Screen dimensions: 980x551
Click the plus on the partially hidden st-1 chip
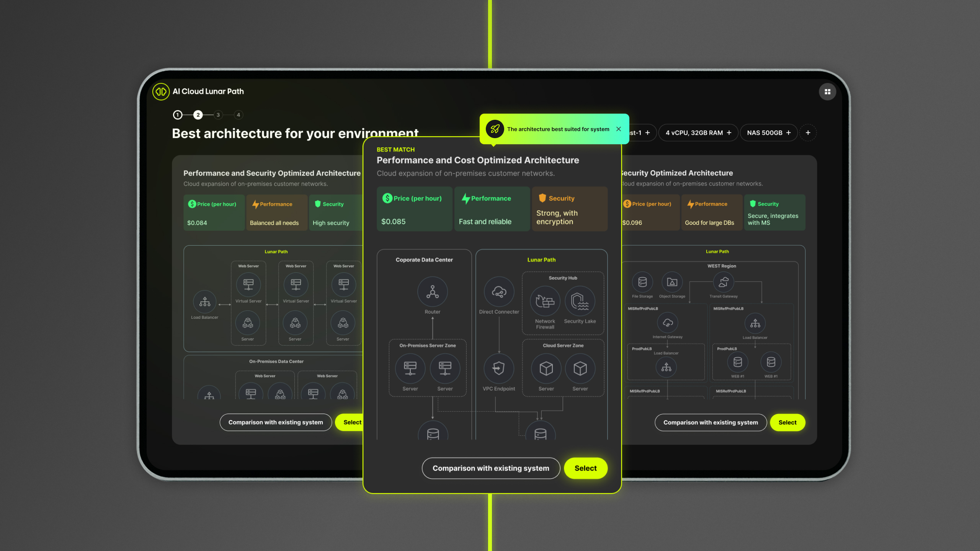pyautogui.click(x=648, y=133)
